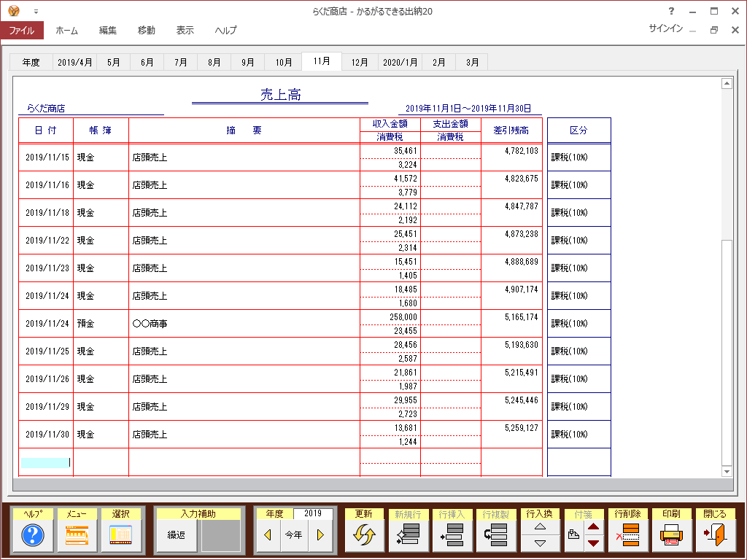
Task: Click the 2019/11/29 date cell
Action: (x=47, y=407)
